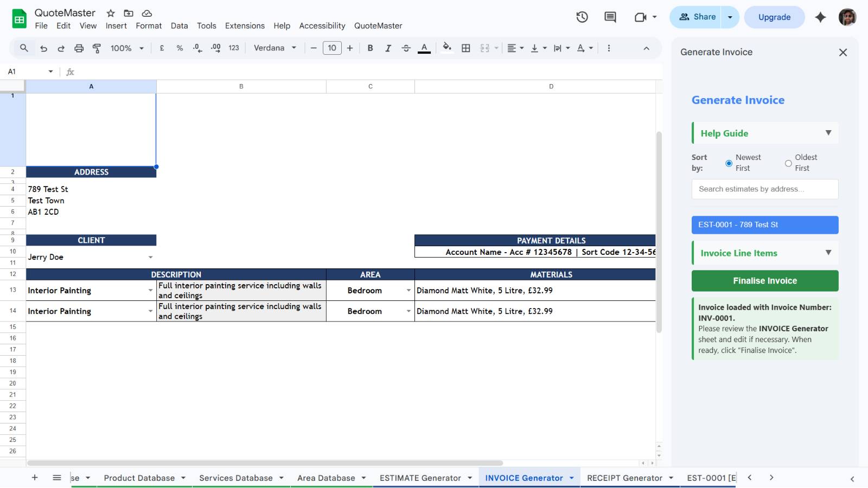Open the fill color tool
This screenshot has height=488, width=868.
click(x=446, y=48)
